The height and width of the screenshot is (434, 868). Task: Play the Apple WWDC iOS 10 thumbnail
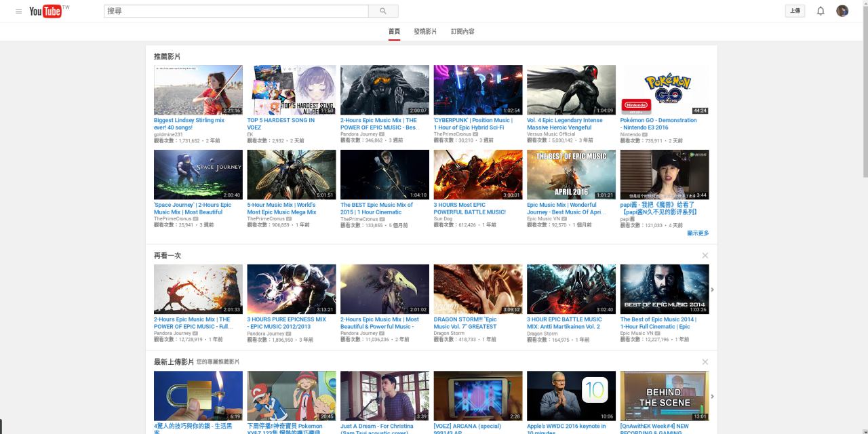click(x=571, y=395)
